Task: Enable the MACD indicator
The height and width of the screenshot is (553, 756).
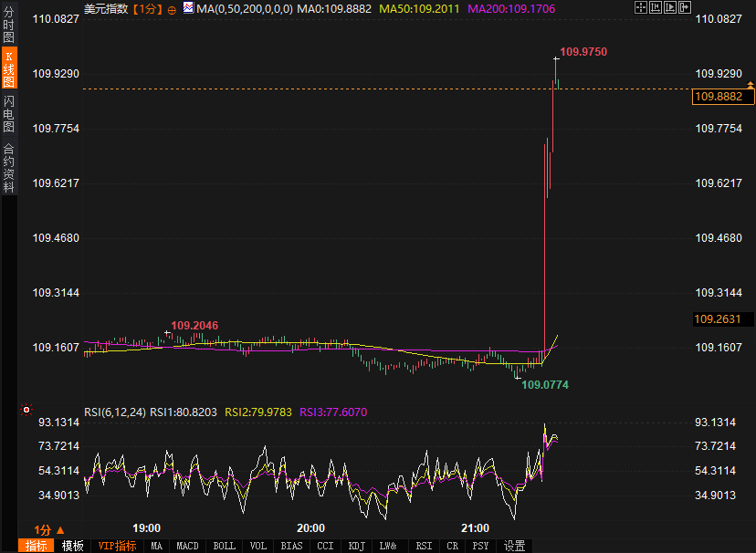Action: (186, 546)
